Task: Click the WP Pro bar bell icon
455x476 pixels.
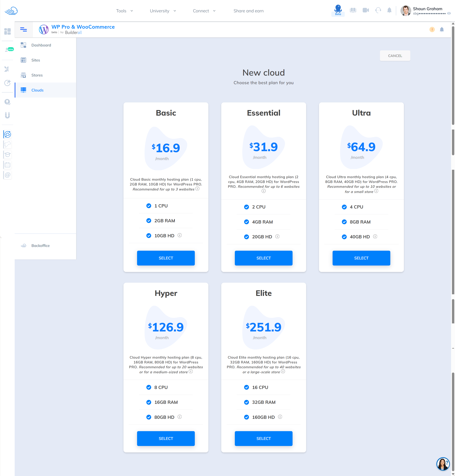Action: point(442,30)
